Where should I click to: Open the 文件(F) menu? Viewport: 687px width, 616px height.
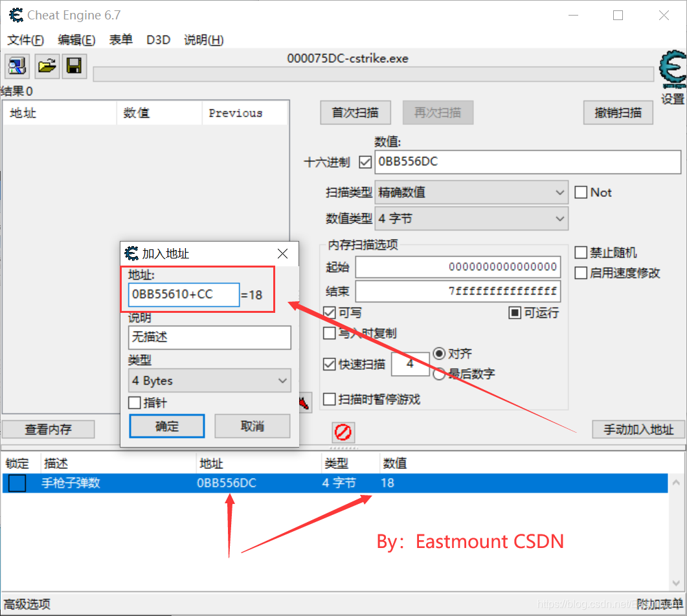click(x=25, y=40)
